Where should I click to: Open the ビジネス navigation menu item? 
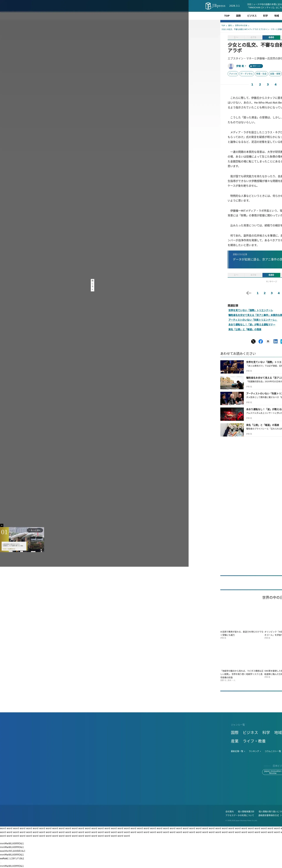252,16
